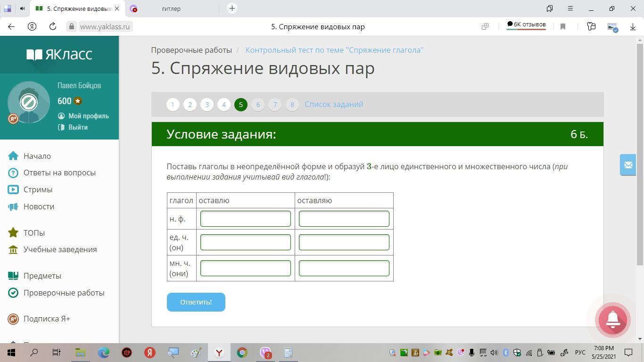The width and height of the screenshot is (644, 362).
Task: Click the overlapping squares plus icon in address bar
Action: pyautogui.click(x=485, y=26)
